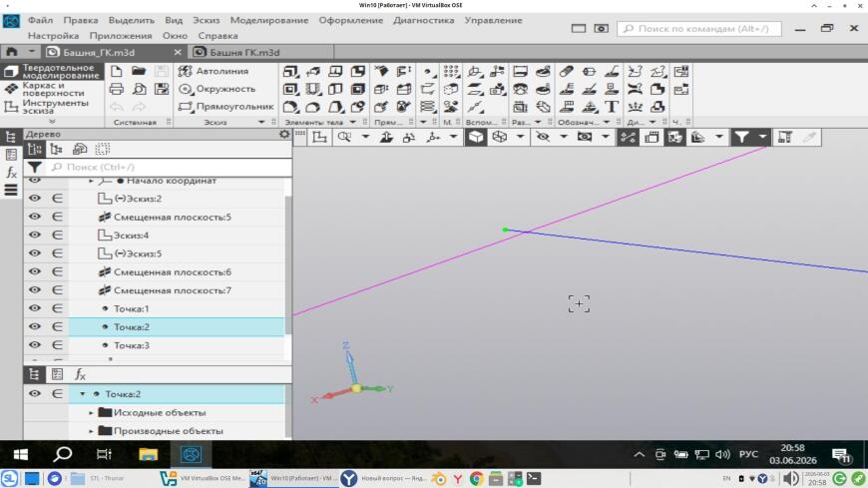Switch to wireframe cube display mode
The width and height of the screenshot is (868, 488).
coord(499,137)
